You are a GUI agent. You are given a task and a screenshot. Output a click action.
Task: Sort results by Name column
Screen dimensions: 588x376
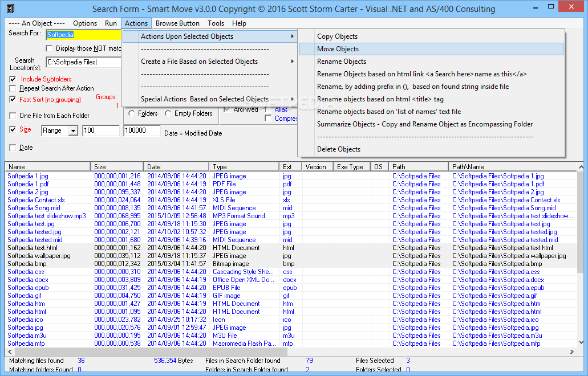48,167
